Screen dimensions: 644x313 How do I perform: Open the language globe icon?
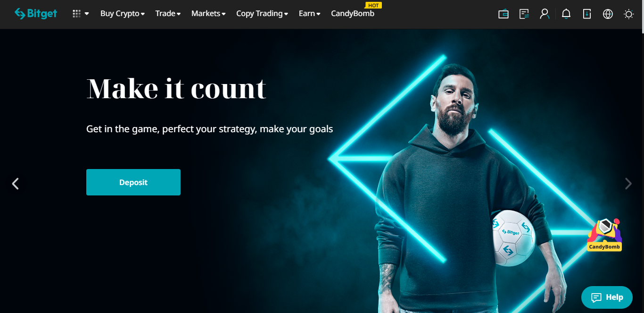click(608, 14)
